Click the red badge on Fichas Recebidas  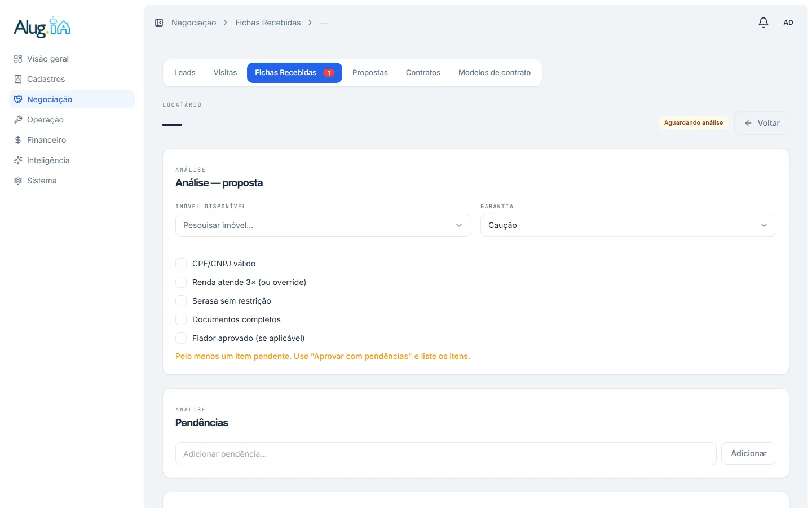[329, 73]
